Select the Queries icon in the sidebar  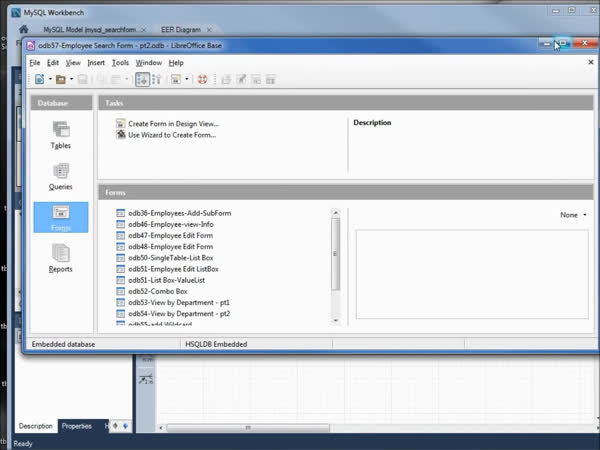60,177
